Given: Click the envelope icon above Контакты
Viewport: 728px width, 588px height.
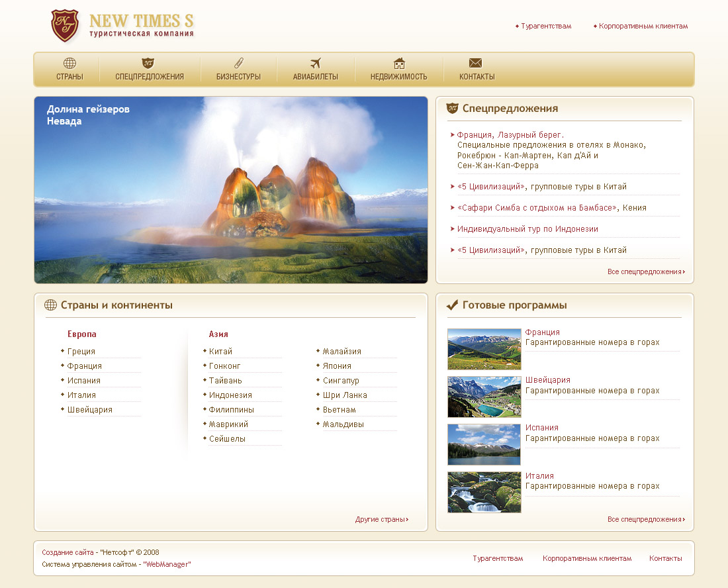Looking at the screenshot, I should click(475, 63).
